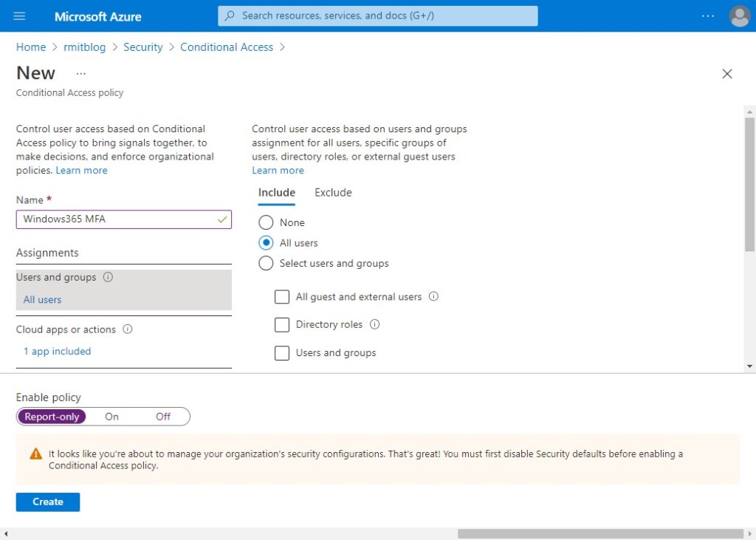Select the None radio option

pos(266,222)
